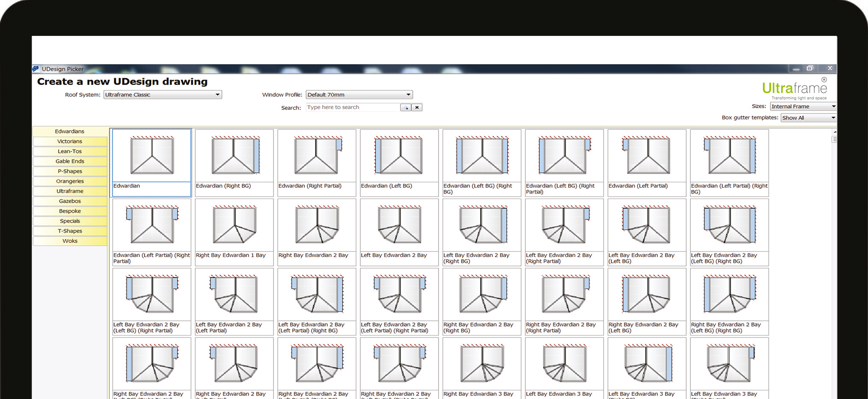Choose the Edwardian (Left Partial) (Right BG) template

[x=730, y=163]
